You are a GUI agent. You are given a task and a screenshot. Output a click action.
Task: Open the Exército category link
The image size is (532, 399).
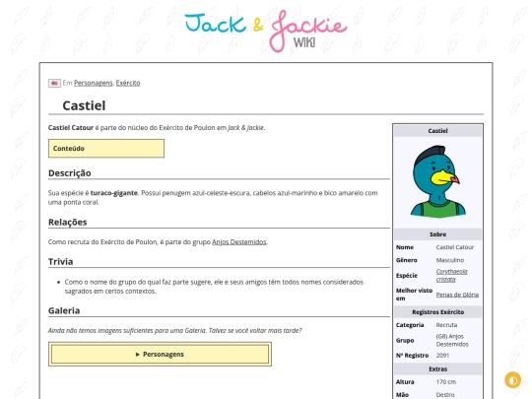click(x=128, y=83)
